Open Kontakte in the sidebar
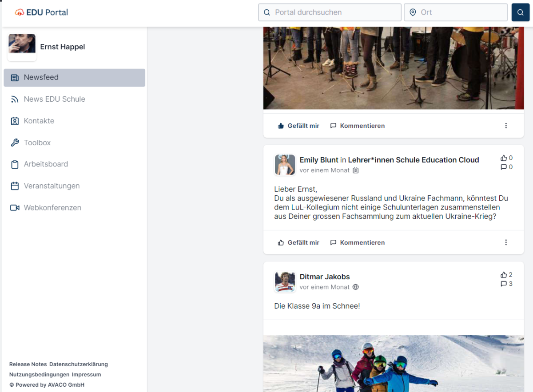Screen dimensions: 533x392 [x=39, y=121]
